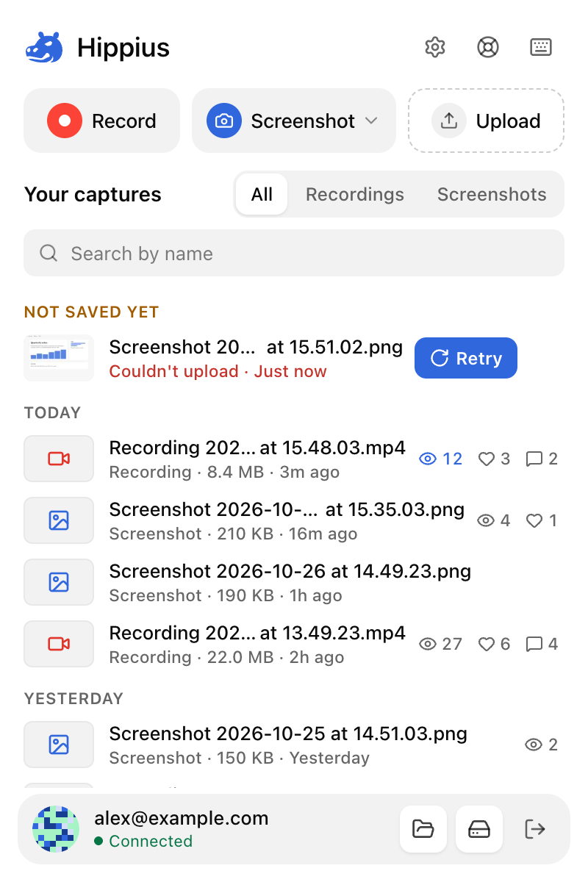This screenshot has height=882, width=588.
Task: Open Screenshot at 15.35.03.png
Action: [x=287, y=509]
